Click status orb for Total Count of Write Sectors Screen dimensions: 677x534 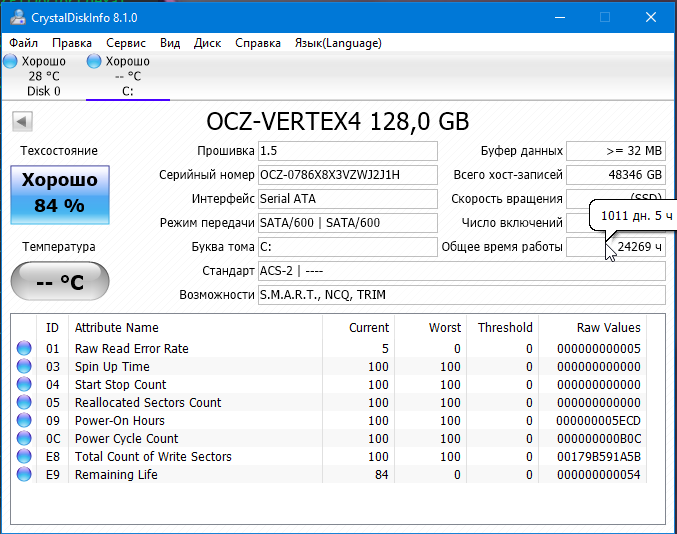click(24, 456)
